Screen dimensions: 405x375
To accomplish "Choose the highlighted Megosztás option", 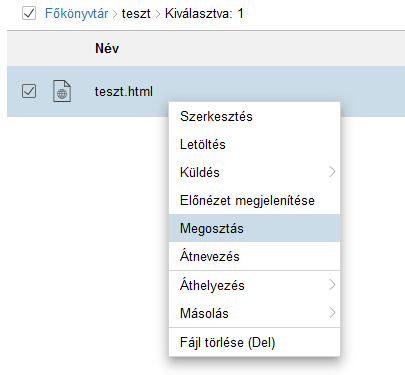I will [254, 228].
